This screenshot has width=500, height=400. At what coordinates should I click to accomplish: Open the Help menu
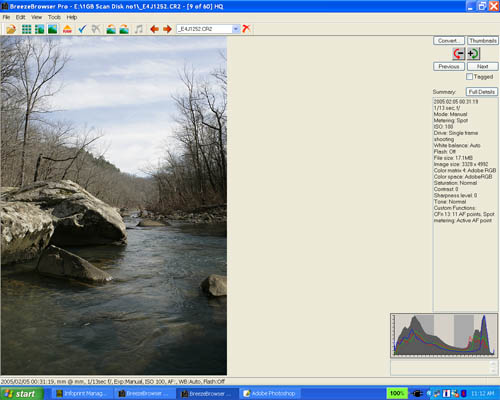[72, 17]
